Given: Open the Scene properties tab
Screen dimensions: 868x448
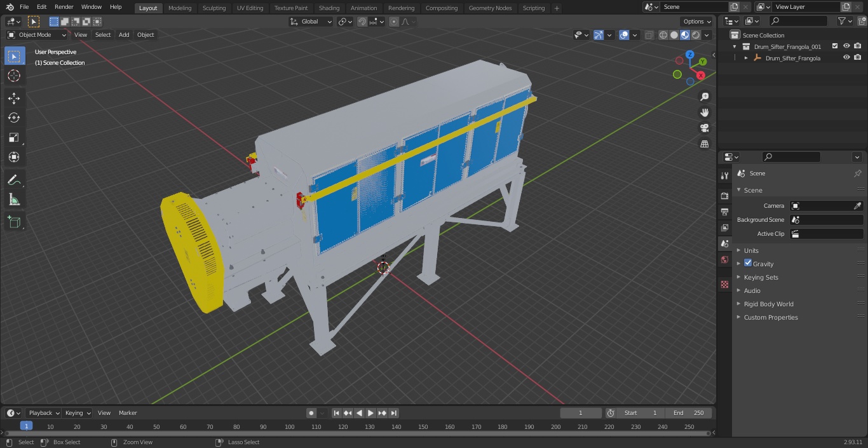Looking at the screenshot, I should pos(724,243).
